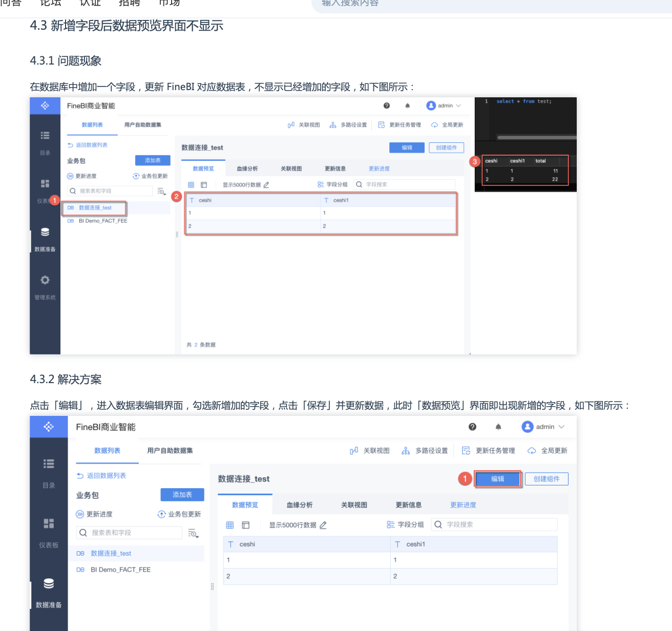Select 数据准备 sidebar icon in the 4.3.1 screenshot

[x=45, y=232]
